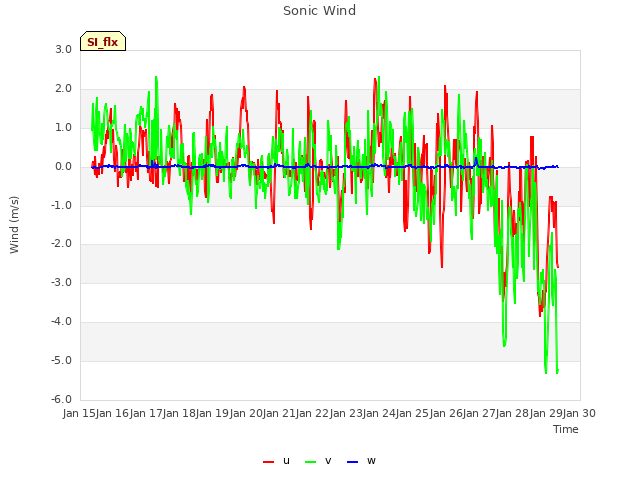Image resolution: width=640 pixels, height=480 pixels.
Task: Toggle the u series legend entry
Action: tap(276, 461)
